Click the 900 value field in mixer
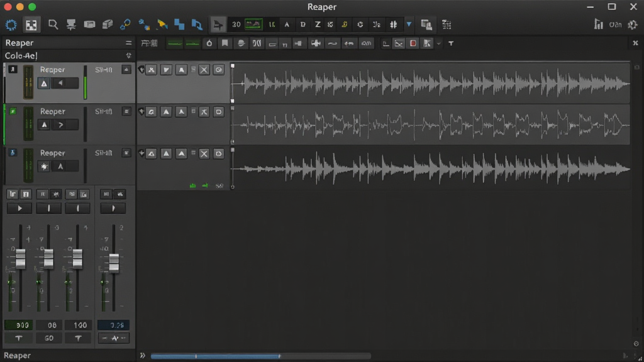Viewport: 644px width, 362px height. coord(18,325)
